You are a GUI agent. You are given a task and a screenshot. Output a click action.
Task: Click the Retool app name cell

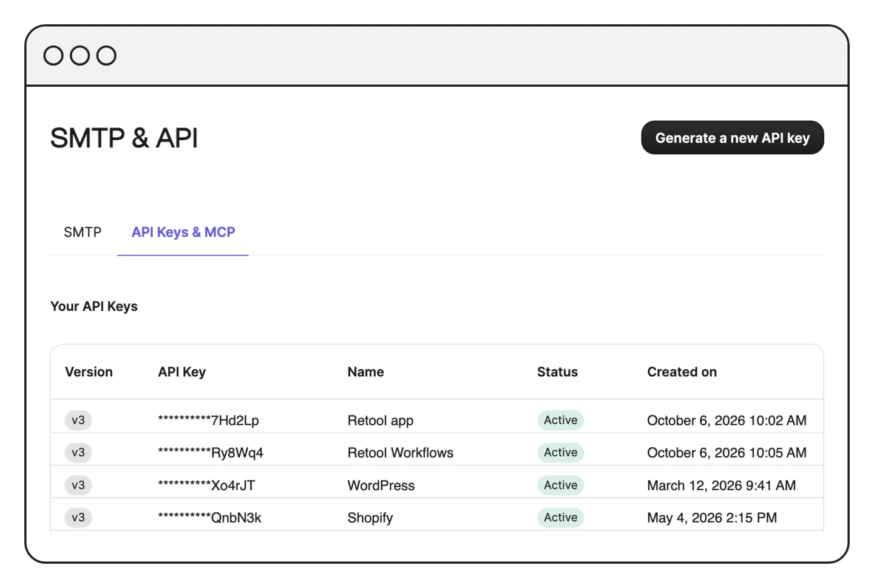click(380, 421)
